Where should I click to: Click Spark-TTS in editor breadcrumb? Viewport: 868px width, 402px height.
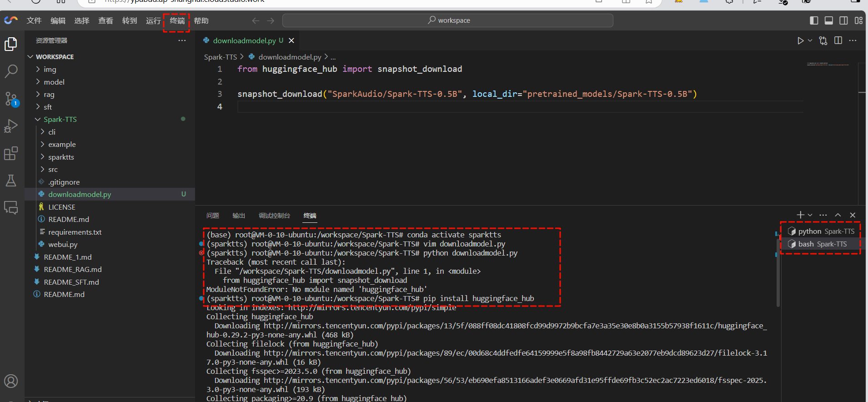(x=221, y=57)
